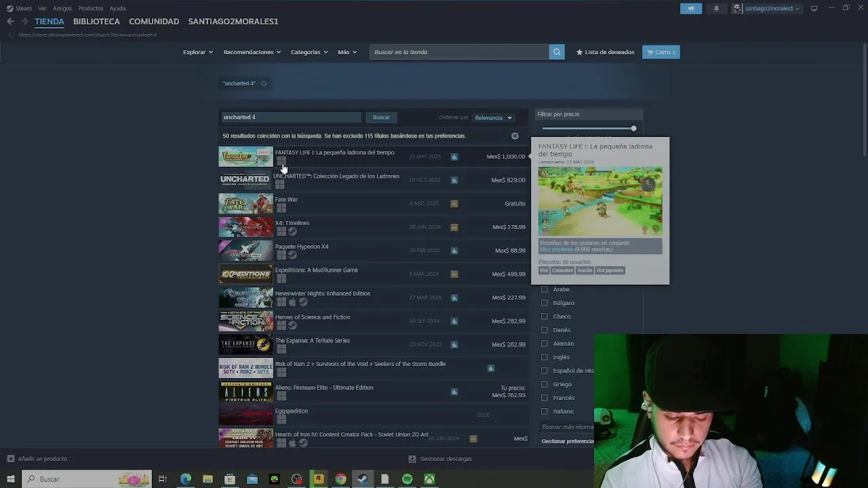Image resolution: width=868 pixels, height=488 pixels.
Task: Expand the Categorías dropdown
Action: (x=309, y=52)
